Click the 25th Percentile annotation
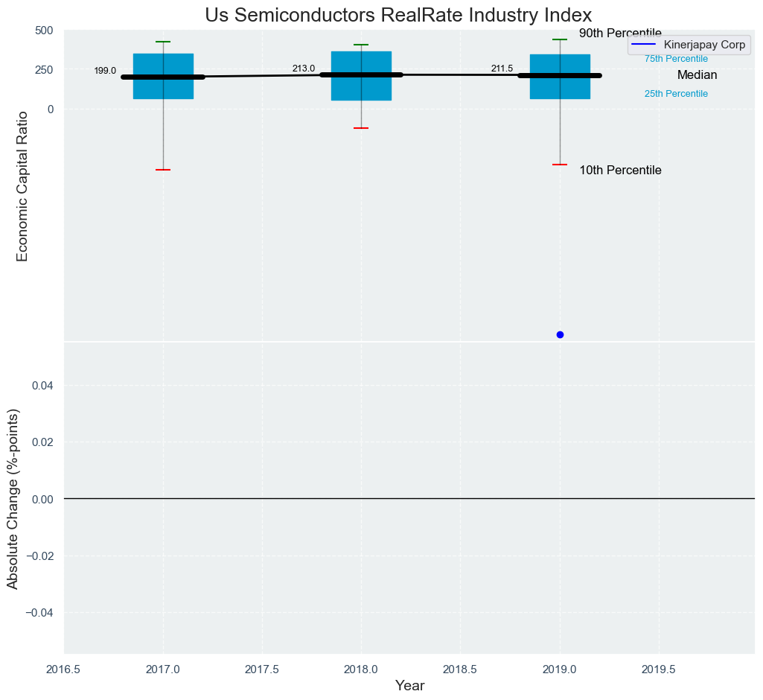The width and height of the screenshot is (763, 700). (x=676, y=94)
